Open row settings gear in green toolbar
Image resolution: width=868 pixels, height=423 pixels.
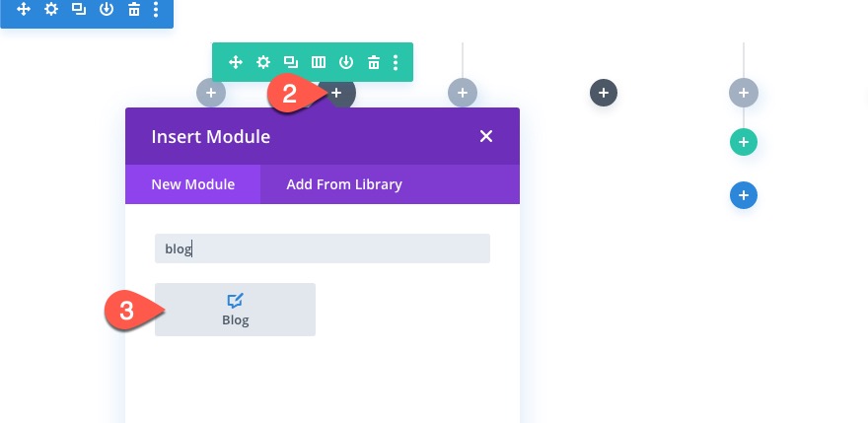click(263, 62)
